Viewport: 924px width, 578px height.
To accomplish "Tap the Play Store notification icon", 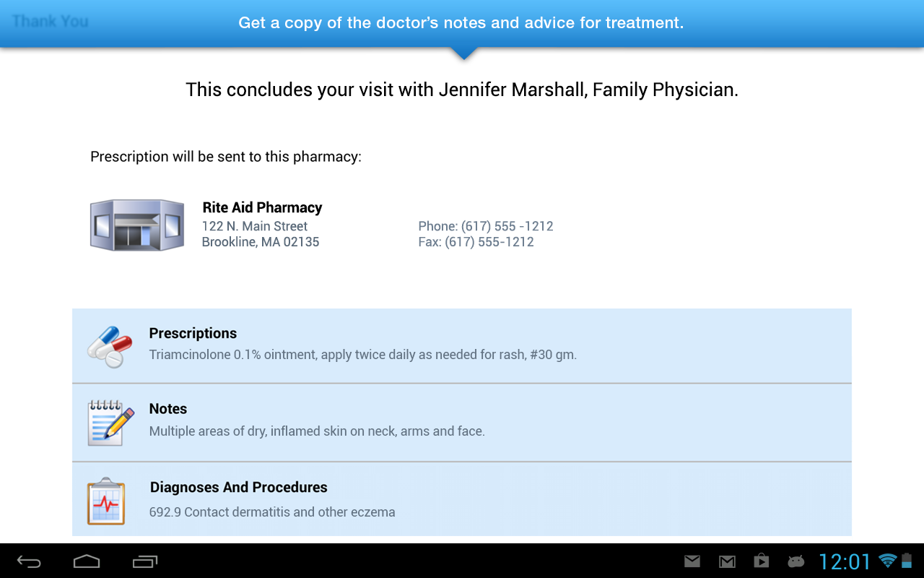I will coord(761,561).
